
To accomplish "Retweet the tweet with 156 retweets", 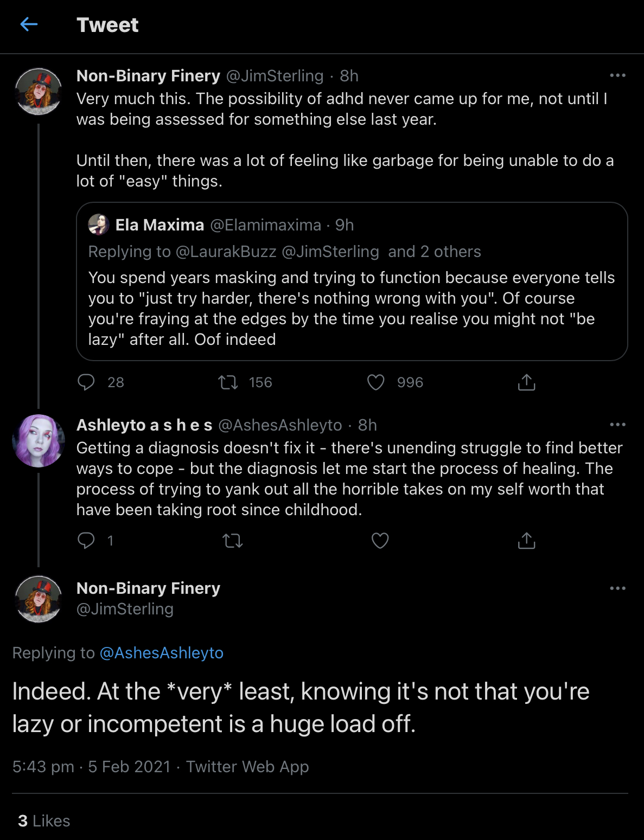I will (x=228, y=383).
